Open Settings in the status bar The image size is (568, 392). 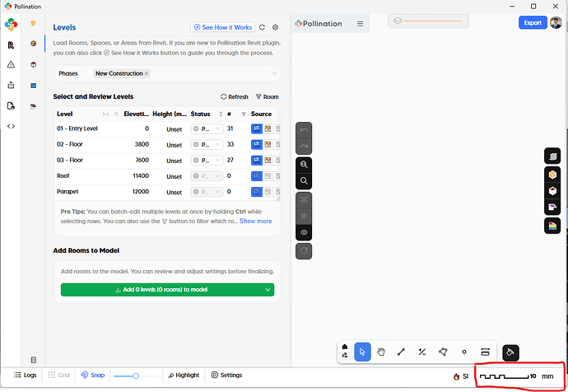pos(226,375)
